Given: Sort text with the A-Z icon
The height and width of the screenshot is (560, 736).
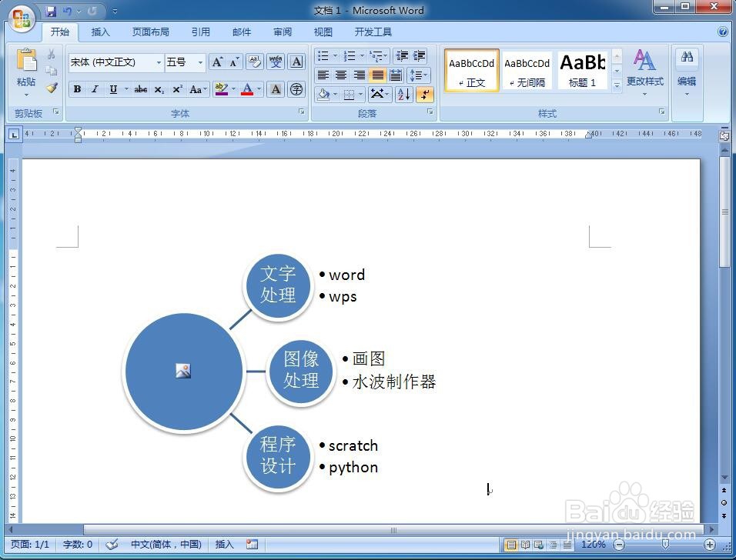Looking at the screenshot, I should click(403, 95).
